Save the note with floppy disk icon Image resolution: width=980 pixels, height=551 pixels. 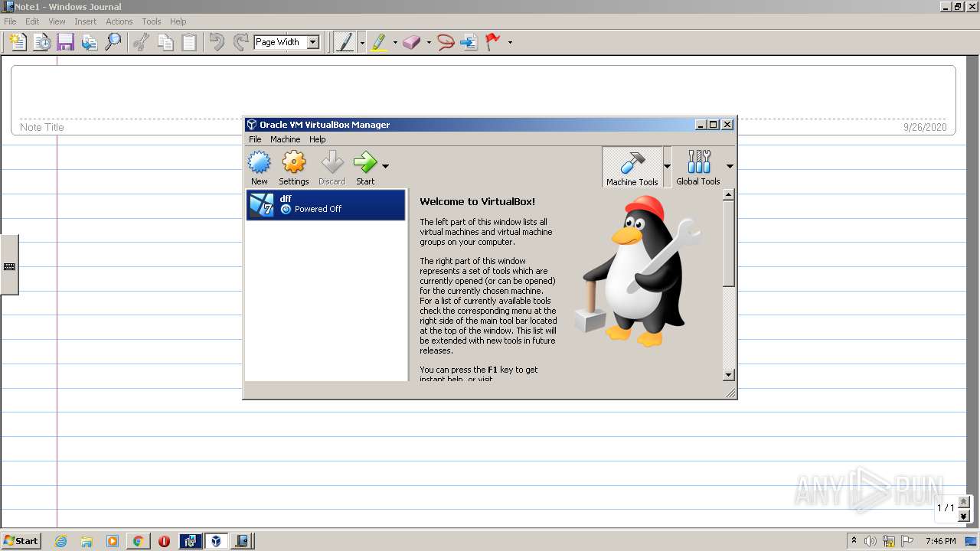click(x=65, y=42)
